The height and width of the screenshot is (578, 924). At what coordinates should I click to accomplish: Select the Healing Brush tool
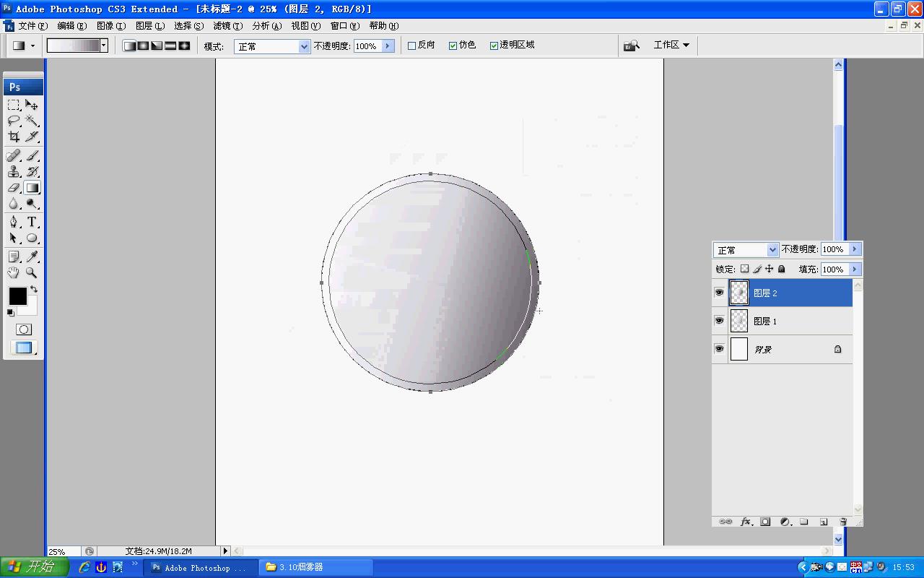tap(14, 156)
